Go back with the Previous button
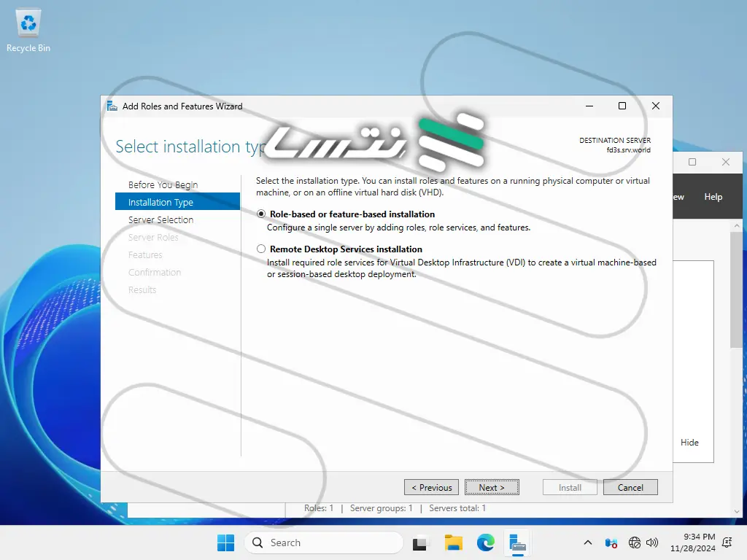 (x=431, y=488)
